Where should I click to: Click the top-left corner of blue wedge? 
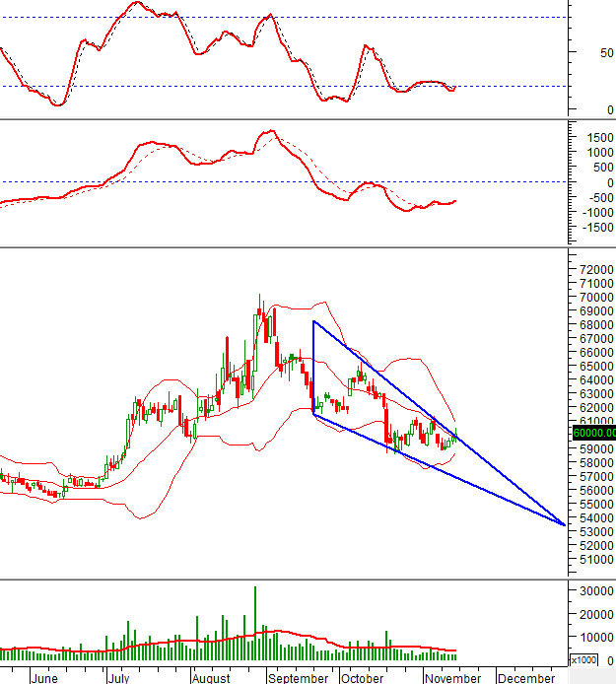click(313, 321)
